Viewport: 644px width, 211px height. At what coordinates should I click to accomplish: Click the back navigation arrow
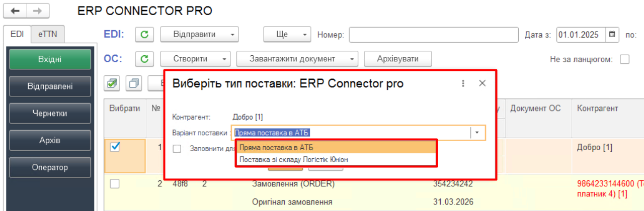tap(15, 11)
